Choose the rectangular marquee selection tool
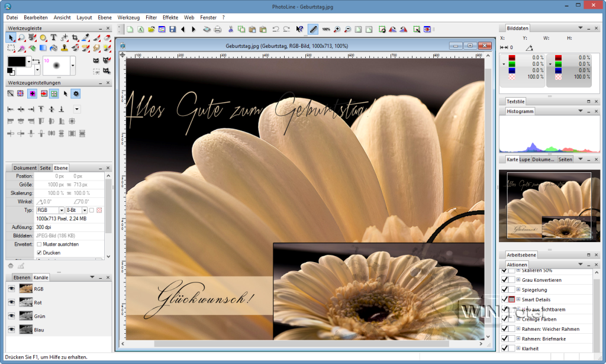 coord(11,48)
